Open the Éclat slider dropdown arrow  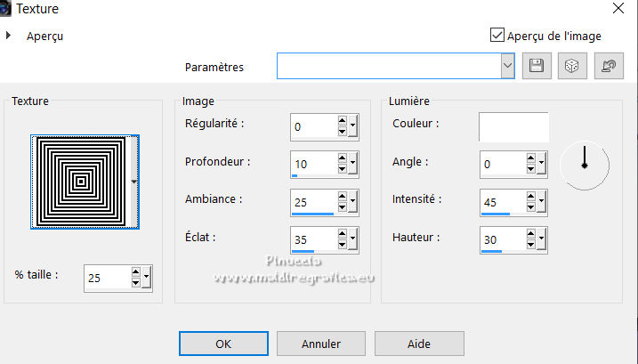point(352,239)
